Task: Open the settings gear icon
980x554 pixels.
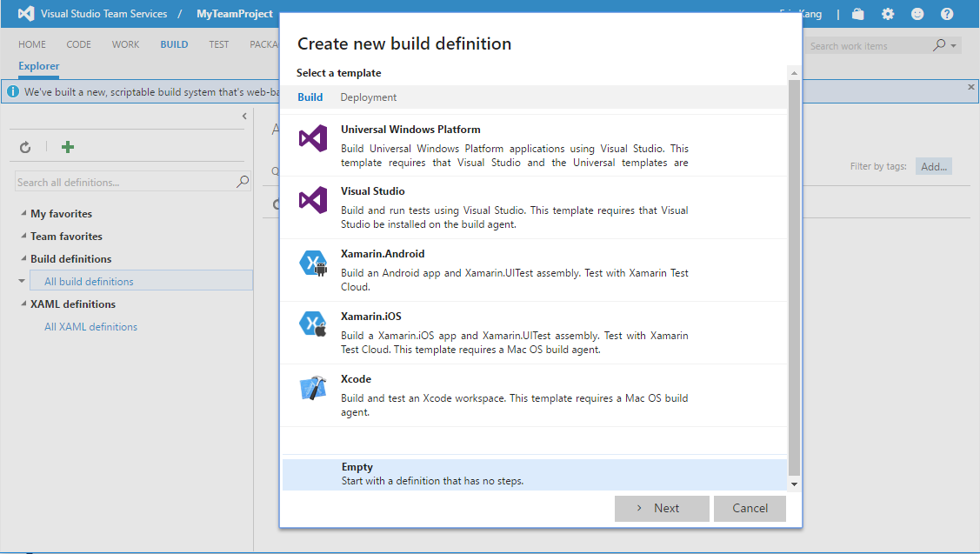Action: pos(888,14)
